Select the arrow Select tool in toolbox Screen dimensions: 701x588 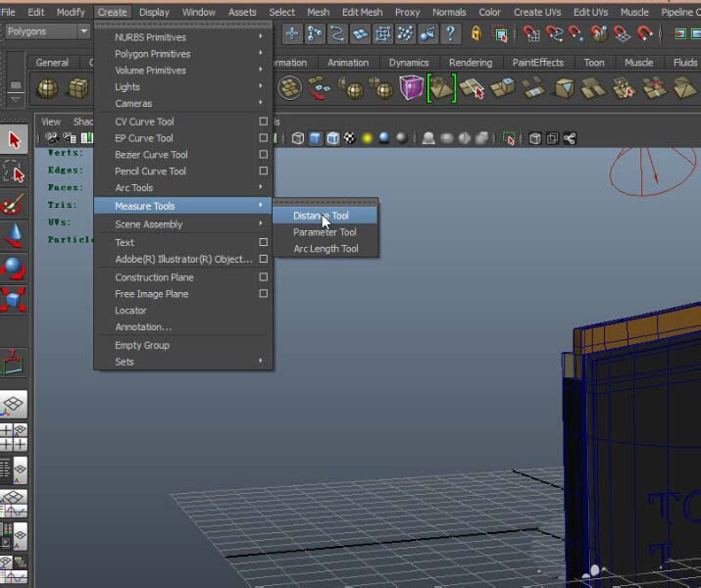point(14,139)
